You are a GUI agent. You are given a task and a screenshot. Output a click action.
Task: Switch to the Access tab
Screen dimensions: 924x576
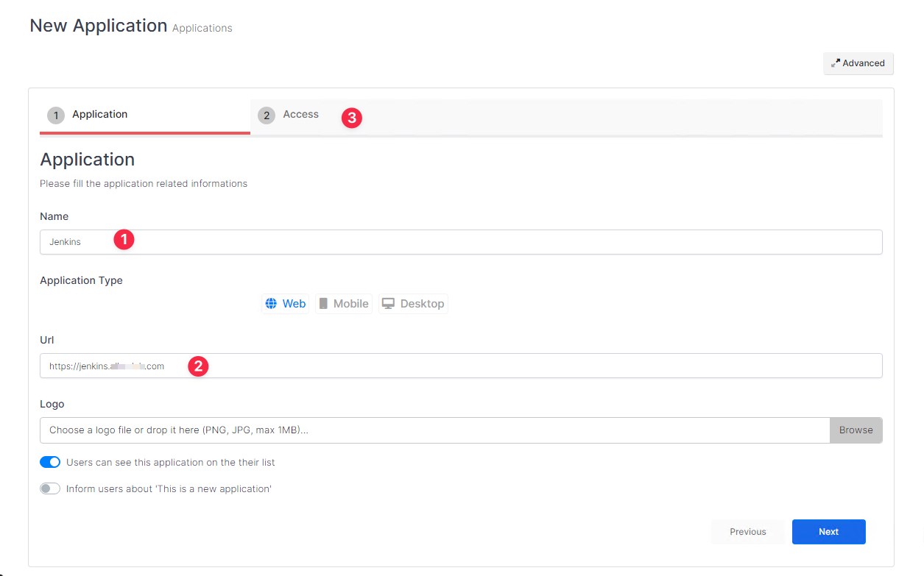pos(300,115)
